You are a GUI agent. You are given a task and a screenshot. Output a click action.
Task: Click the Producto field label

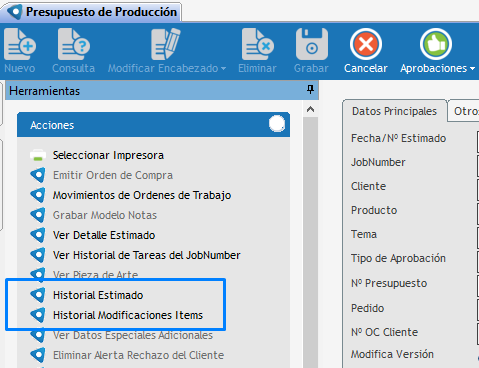click(x=374, y=210)
